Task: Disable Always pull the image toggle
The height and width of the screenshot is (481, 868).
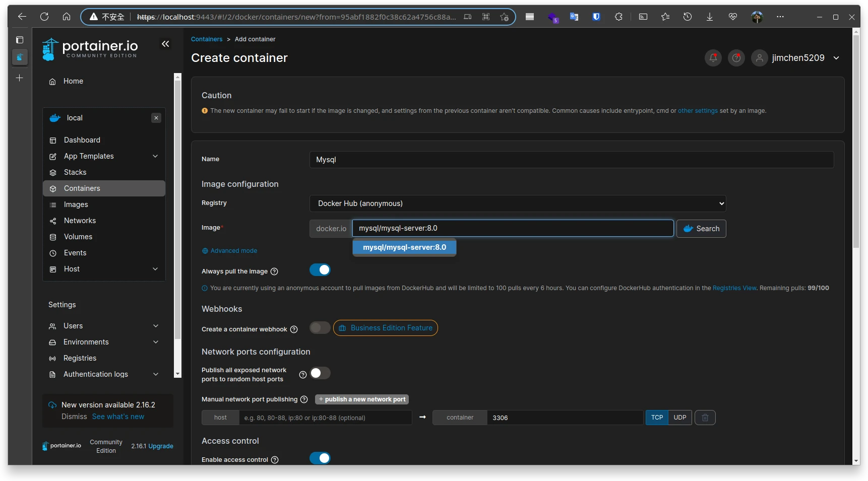Action: coord(320,270)
